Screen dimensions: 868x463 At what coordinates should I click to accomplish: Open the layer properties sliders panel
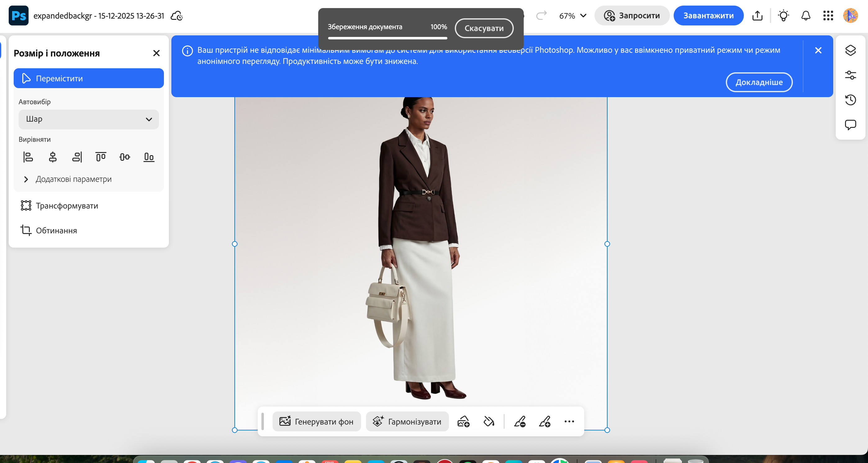[850, 75]
